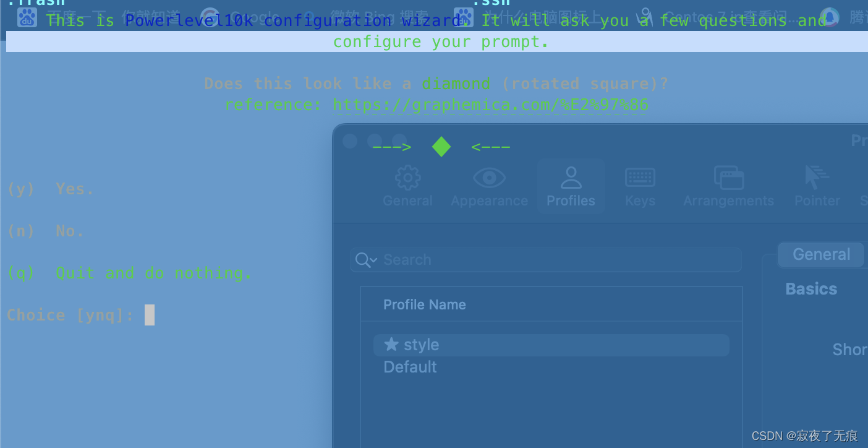
Task: Click the star icon beside style profile
Action: (x=391, y=344)
